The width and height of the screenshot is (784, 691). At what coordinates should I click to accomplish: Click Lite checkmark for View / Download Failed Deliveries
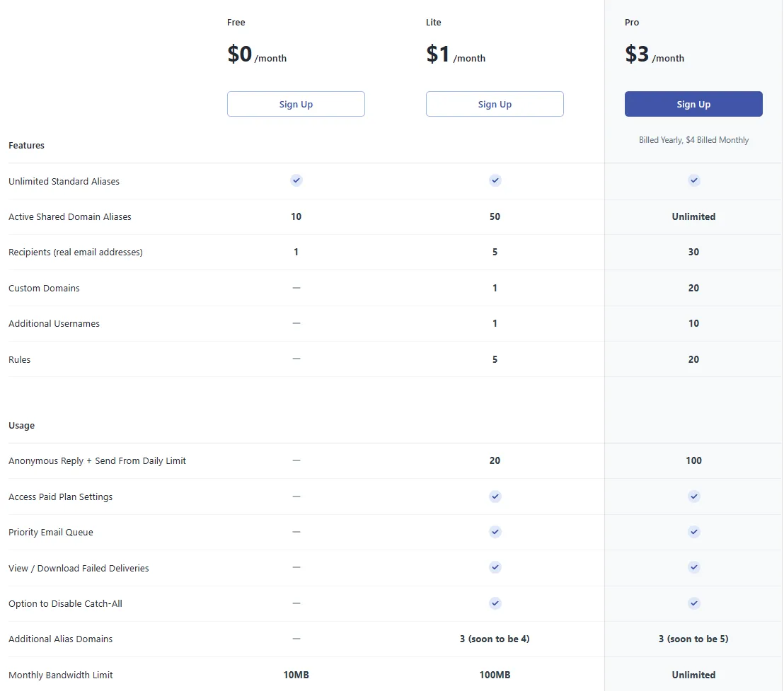tap(495, 567)
